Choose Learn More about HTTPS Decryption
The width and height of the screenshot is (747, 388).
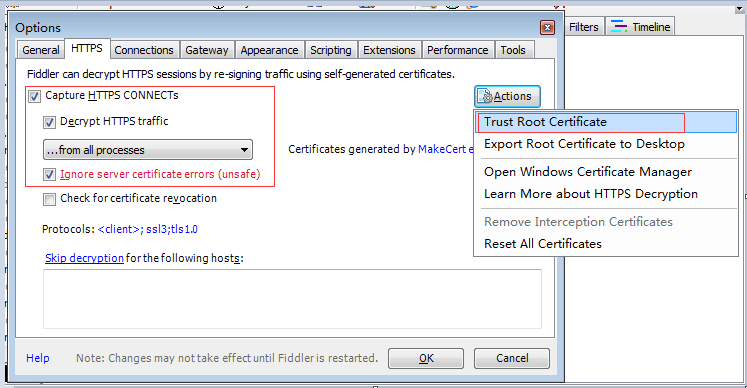[606, 194]
